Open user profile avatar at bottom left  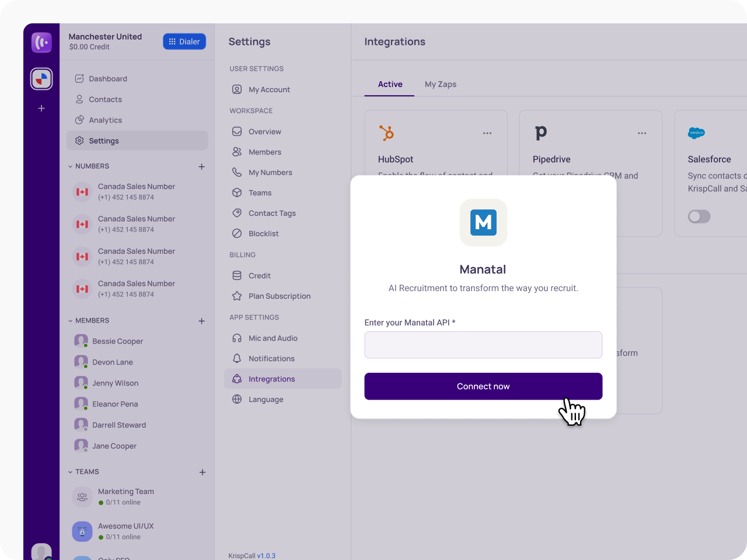pos(41,552)
